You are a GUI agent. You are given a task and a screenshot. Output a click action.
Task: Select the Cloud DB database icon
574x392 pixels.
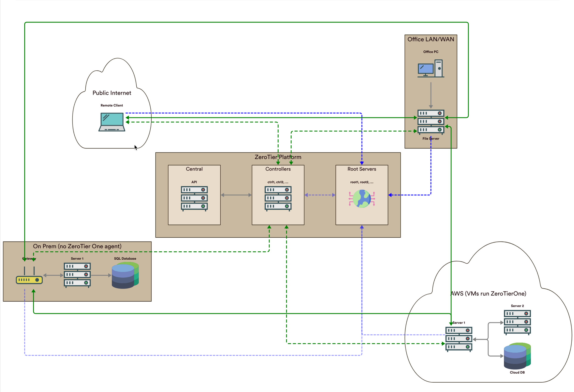(x=517, y=356)
